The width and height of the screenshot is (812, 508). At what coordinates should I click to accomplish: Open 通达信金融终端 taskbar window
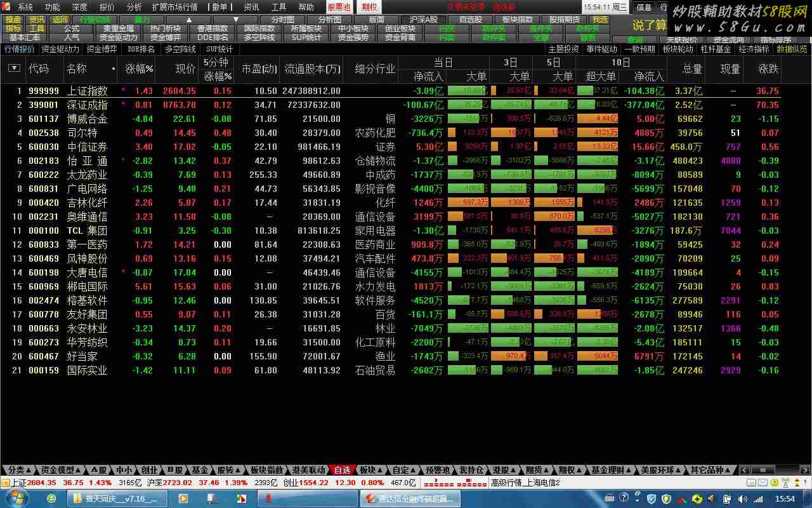pos(410,498)
